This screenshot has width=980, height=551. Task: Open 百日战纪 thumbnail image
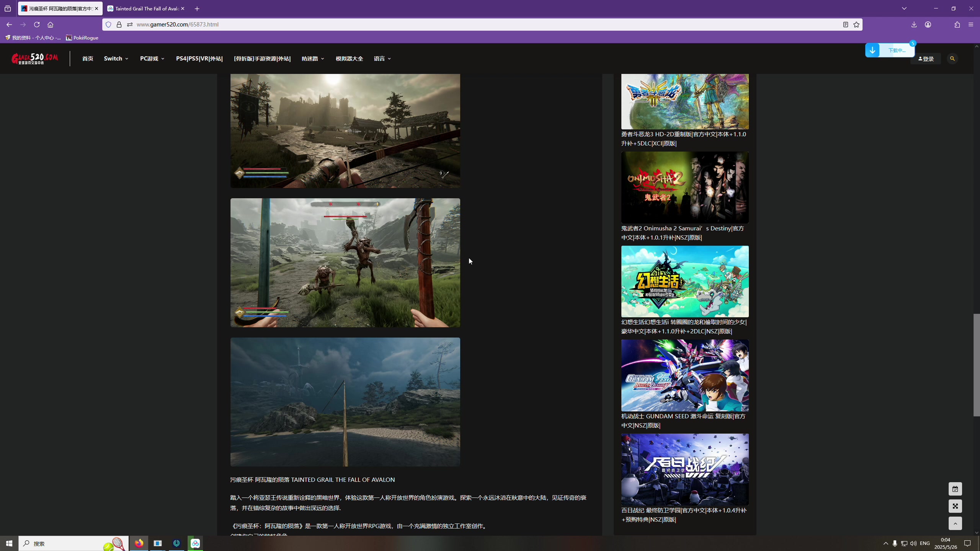click(685, 469)
